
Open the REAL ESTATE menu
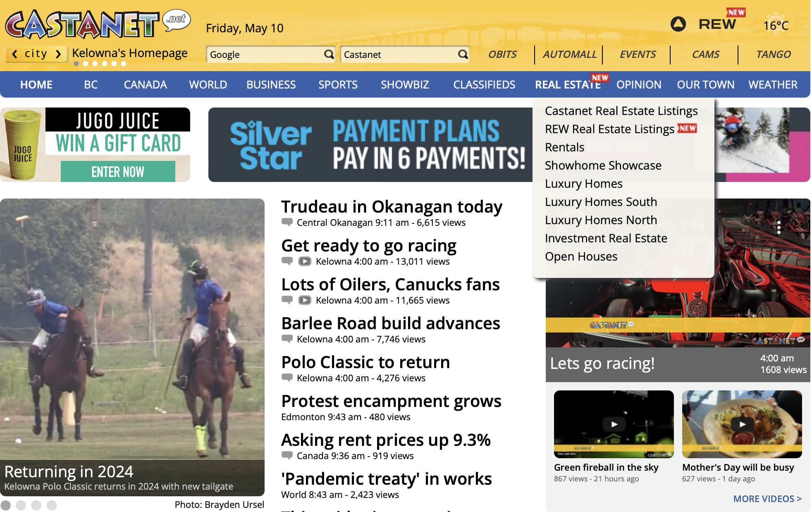coord(568,85)
